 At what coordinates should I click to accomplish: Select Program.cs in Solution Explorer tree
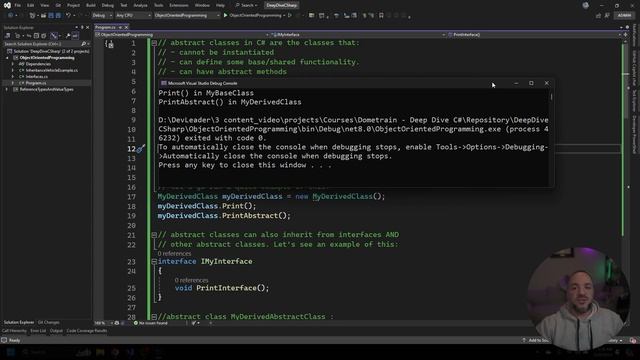(36, 83)
